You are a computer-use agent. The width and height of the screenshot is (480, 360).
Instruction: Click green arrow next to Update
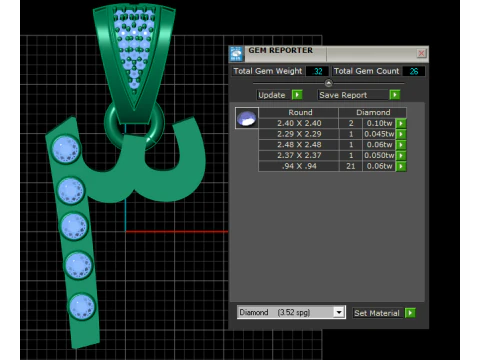pos(297,95)
